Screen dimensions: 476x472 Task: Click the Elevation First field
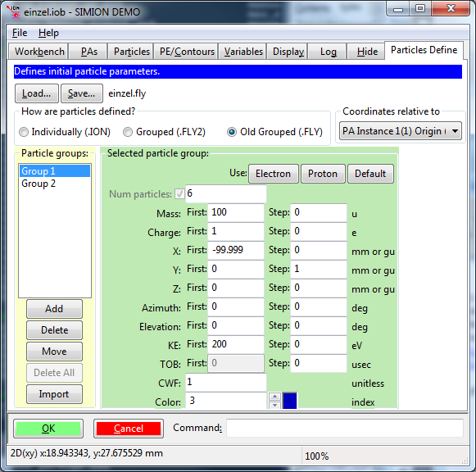[x=236, y=325]
